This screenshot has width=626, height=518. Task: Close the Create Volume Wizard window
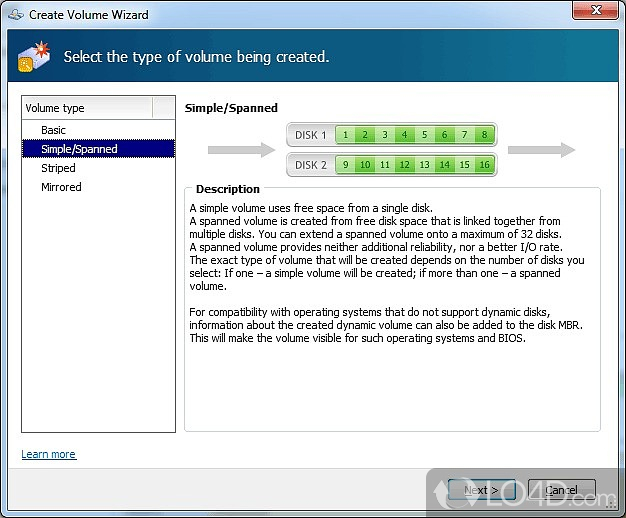pos(595,10)
